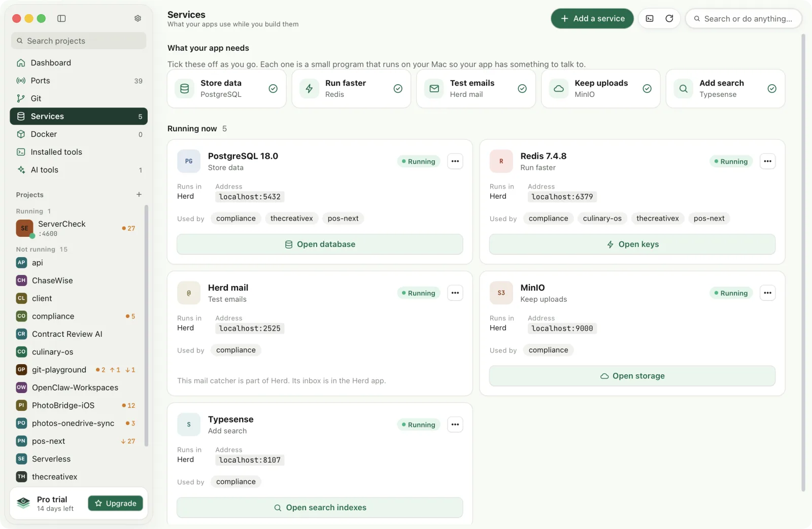Toggle the Add search Typesense checkmark
Screen dimensions: 812x529
772,89
